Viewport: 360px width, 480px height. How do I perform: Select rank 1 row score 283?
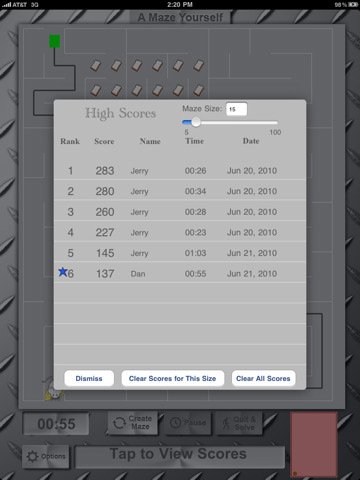180,171
